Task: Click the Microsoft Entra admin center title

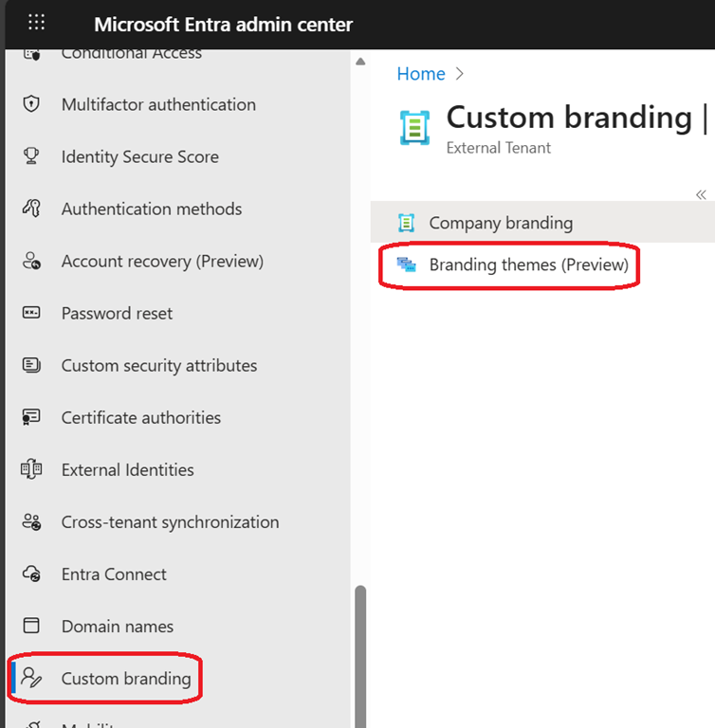Action: tap(224, 25)
